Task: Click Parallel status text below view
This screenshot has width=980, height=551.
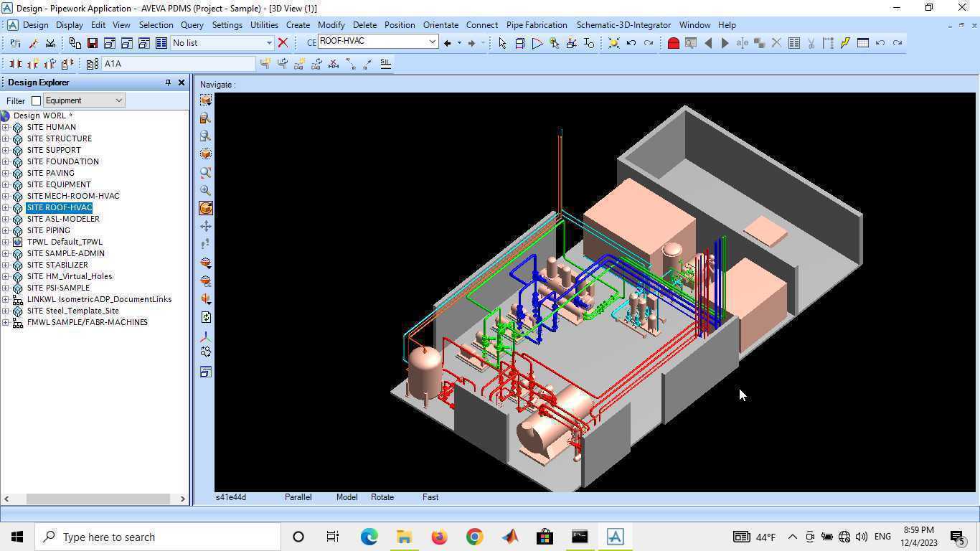Action: (298, 497)
